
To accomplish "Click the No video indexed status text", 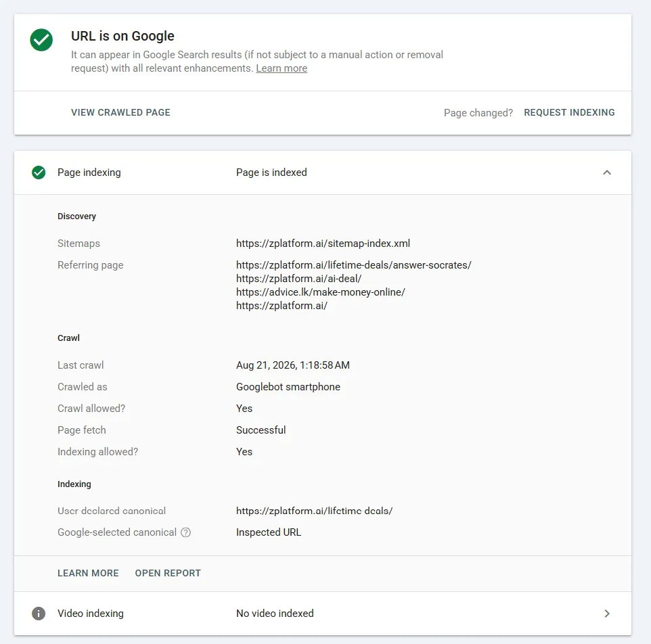I will [x=275, y=614].
